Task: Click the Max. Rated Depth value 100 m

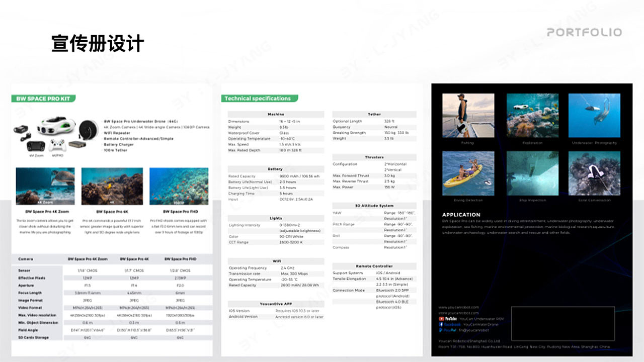Action: pyautogui.click(x=292, y=150)
